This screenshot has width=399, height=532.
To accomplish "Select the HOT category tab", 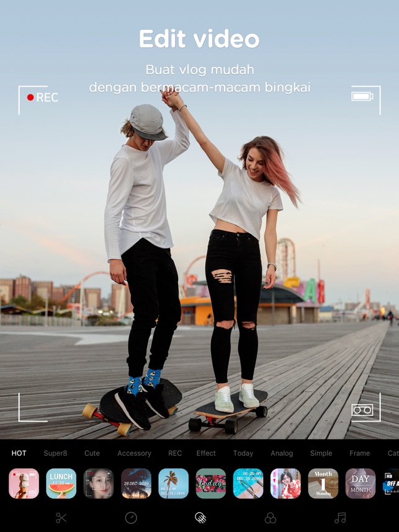I will click(19, 453).
